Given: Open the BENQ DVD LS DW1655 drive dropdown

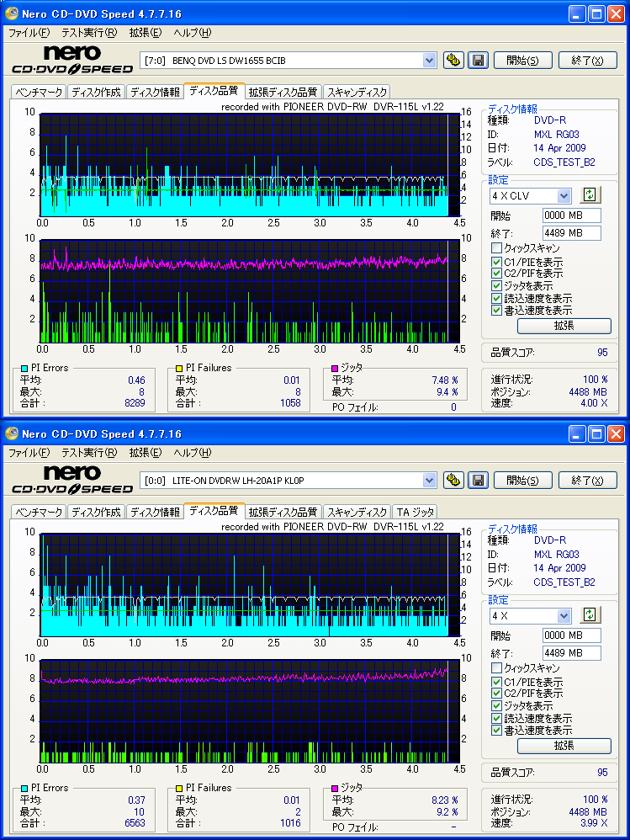Looking at the screenshot, I should [x=429, y=60].
